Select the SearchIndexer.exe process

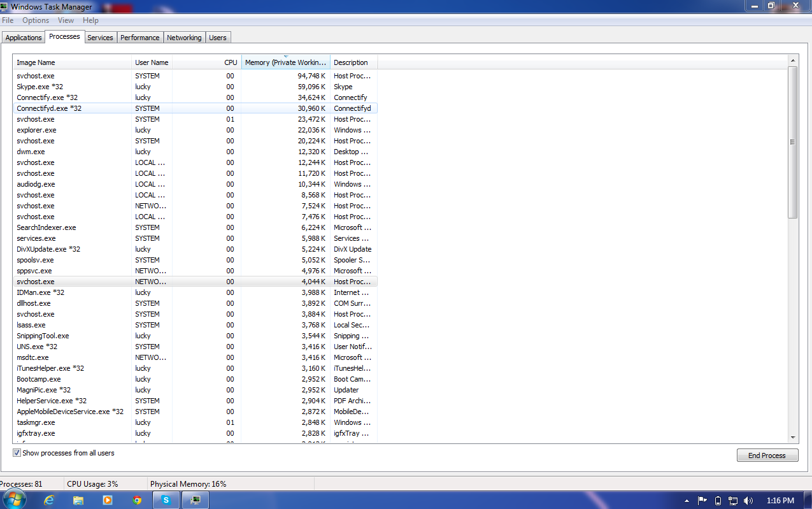point(195,227)
